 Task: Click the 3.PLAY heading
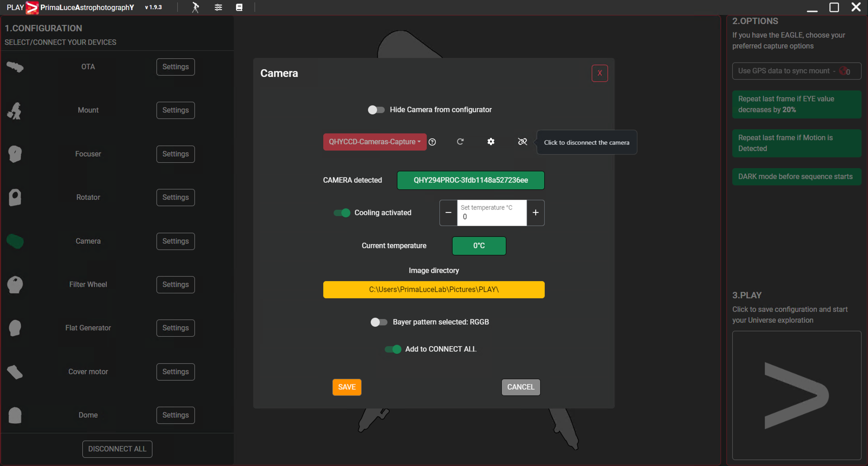(x=747, y=296)
